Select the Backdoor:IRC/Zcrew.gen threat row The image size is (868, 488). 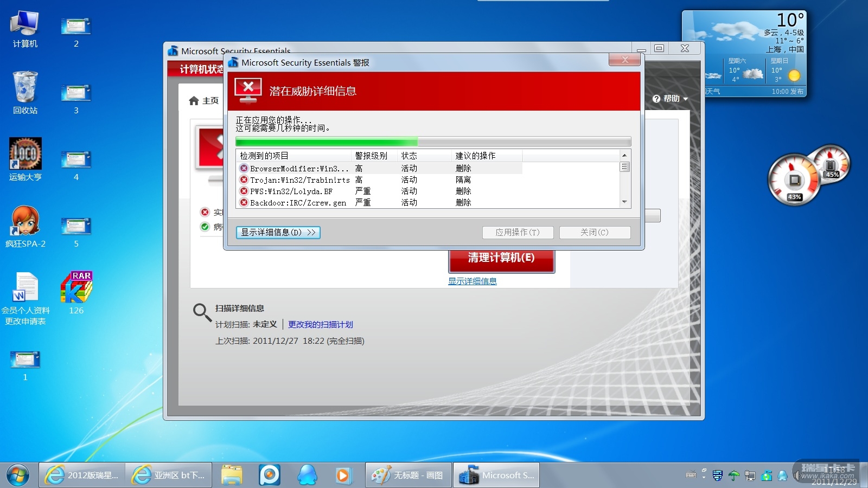379,203
